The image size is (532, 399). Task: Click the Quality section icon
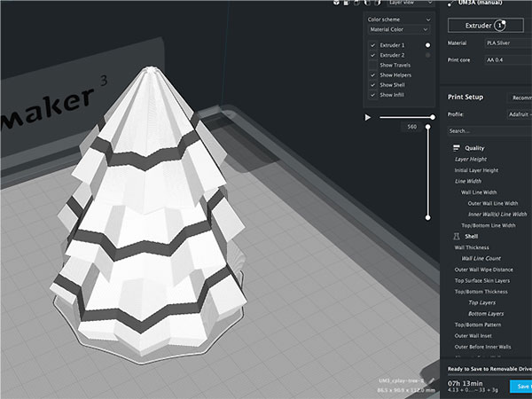tap(456, 148)
